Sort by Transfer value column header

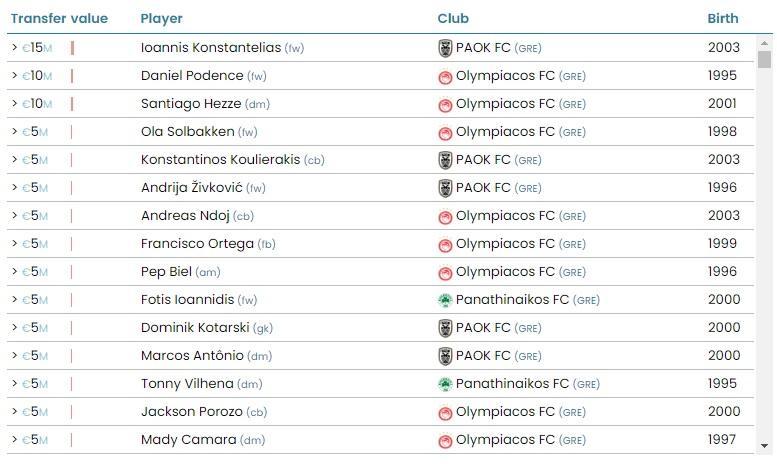pyautogui.click(x=59, y=18)
